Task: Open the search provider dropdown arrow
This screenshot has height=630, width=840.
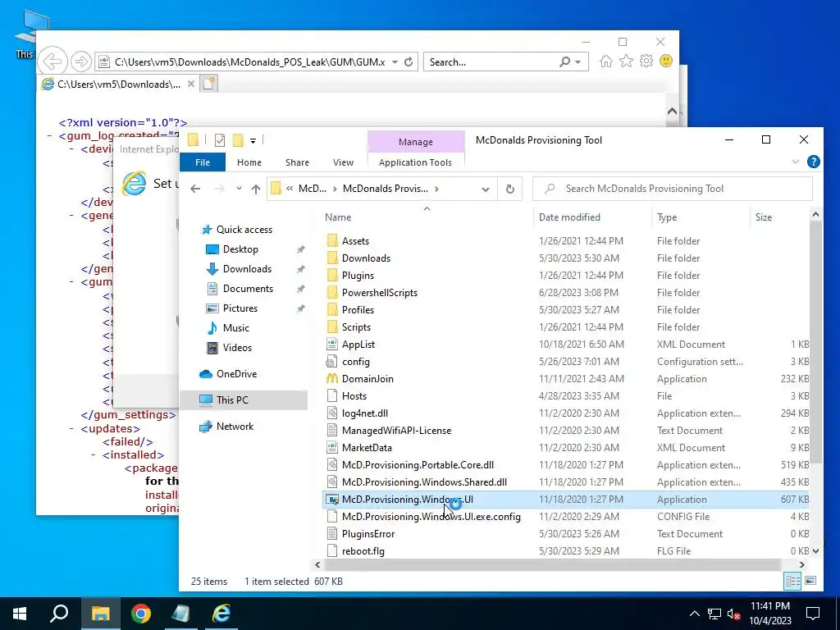Action: click(x=578, y=62)
